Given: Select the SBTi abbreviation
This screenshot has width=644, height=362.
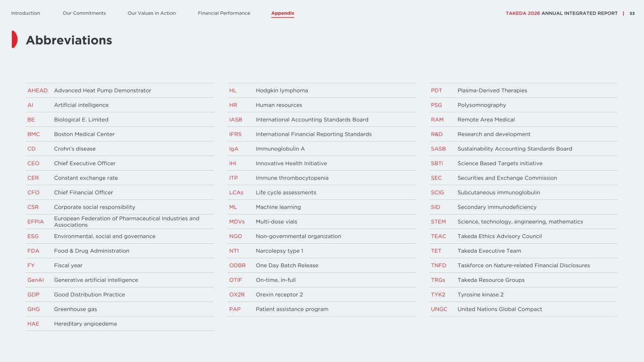Looking at the screenshot, I should (x=437, y=164).
